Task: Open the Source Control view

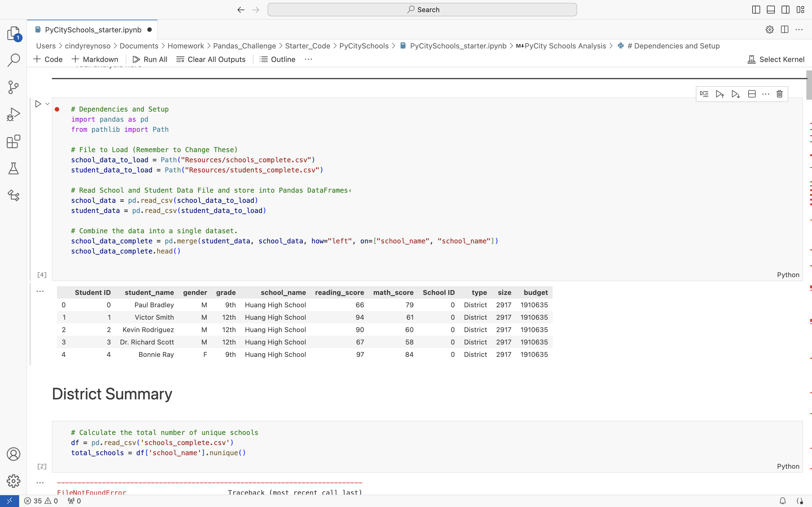Action: click(x=14, y=87)
